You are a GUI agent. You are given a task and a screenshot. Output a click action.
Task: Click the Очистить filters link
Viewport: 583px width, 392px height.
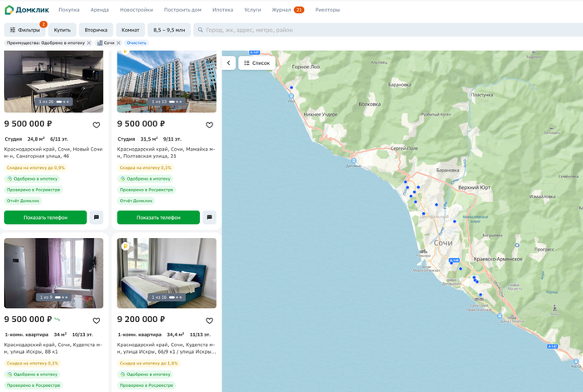pyautogui.click(x=137, y=42)
